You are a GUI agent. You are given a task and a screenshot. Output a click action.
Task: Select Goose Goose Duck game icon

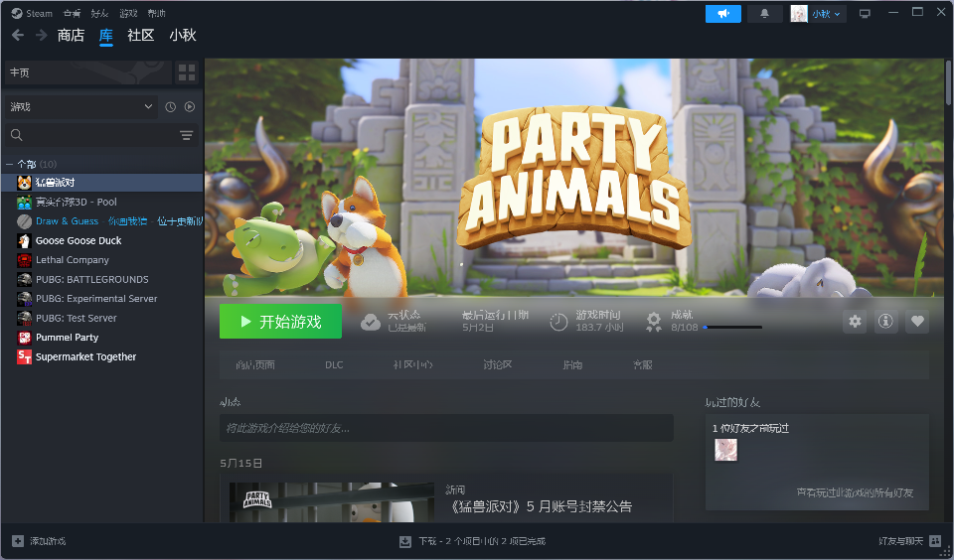(x=24, y=241)
